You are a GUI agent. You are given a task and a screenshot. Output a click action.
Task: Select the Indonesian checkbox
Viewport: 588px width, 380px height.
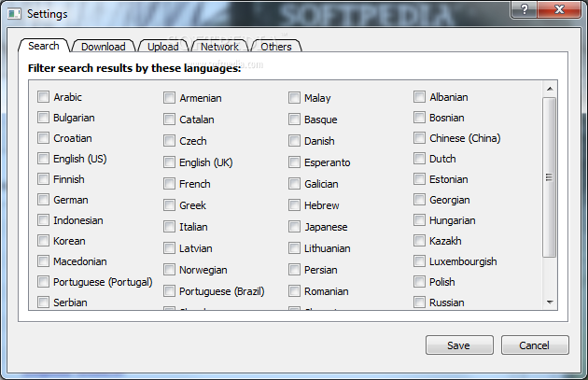pos(43,220)
